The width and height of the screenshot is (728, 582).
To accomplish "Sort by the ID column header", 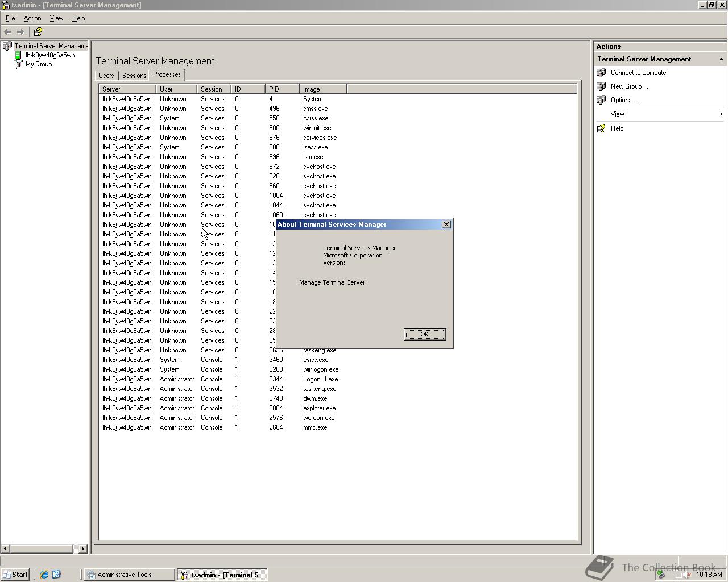I will tap(248, 89).
